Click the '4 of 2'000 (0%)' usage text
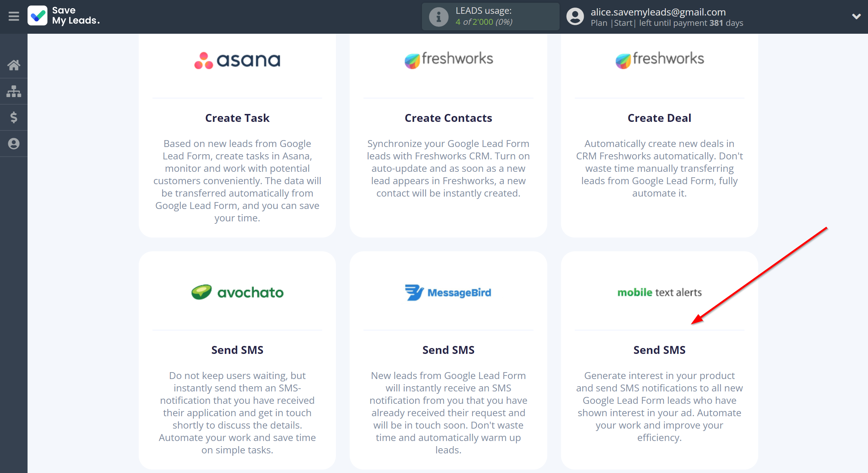 [x=484, y=22]
